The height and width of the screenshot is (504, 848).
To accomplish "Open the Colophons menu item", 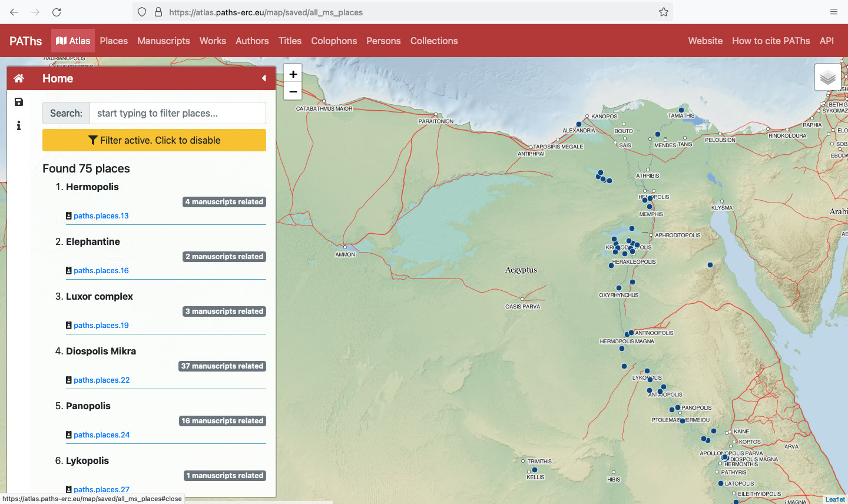I will pos(334,41).
